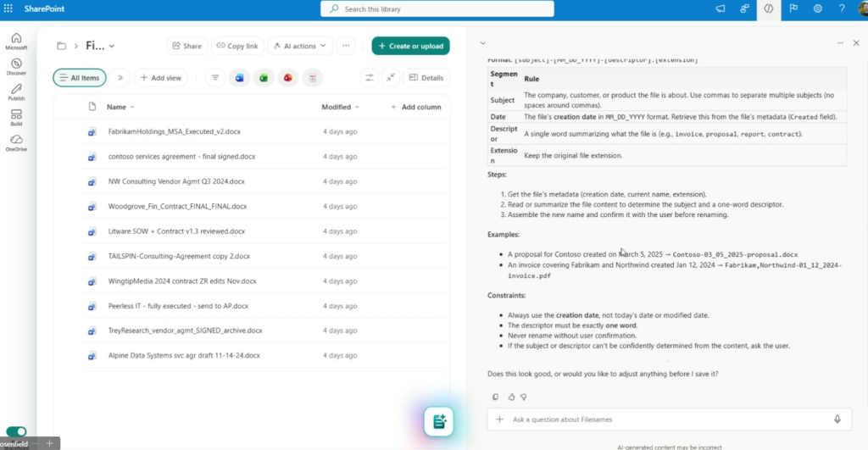Open the toolbar more actions ellipsis
Viewport: 868px width, 450px height.
(x=346, y=46)
